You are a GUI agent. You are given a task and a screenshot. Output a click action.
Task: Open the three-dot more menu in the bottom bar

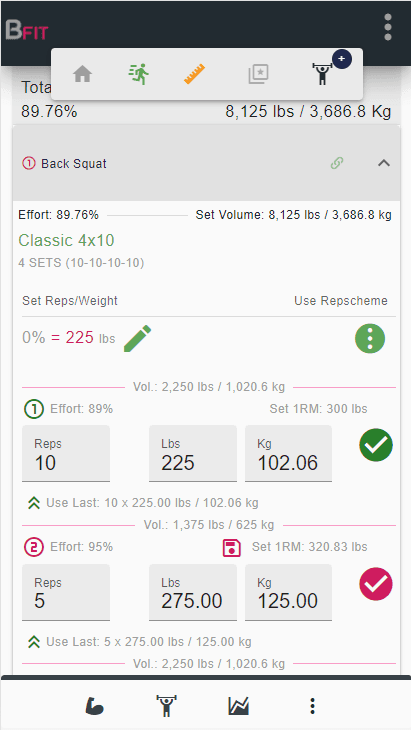313,706
